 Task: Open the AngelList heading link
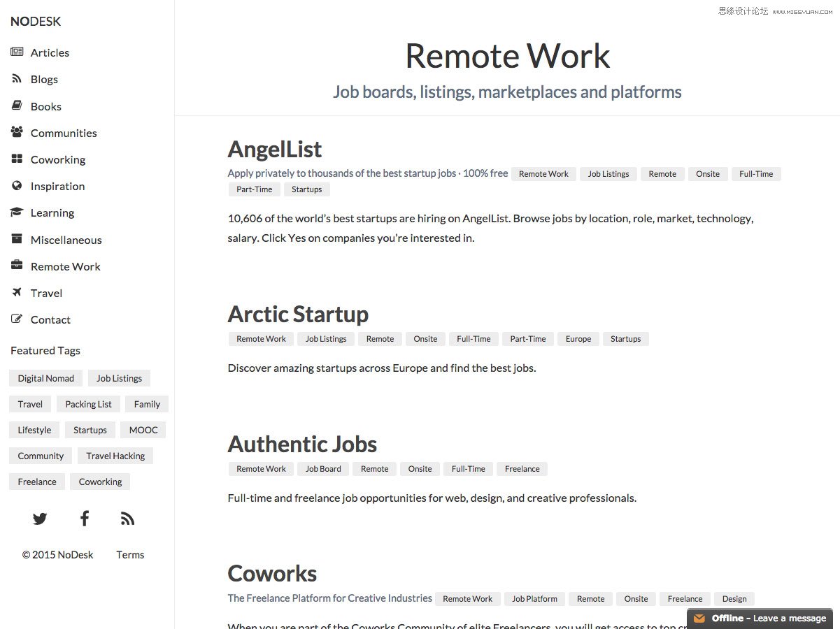(275, 149)
